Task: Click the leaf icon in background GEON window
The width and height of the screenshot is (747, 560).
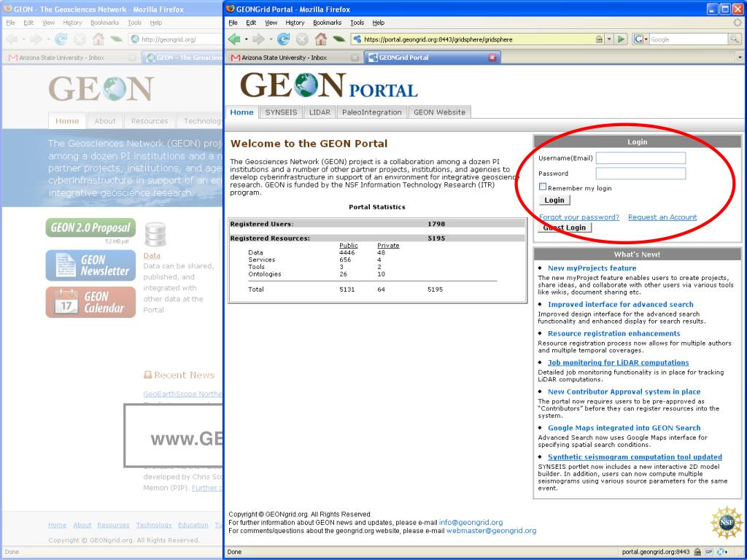Action: point(116,39)
